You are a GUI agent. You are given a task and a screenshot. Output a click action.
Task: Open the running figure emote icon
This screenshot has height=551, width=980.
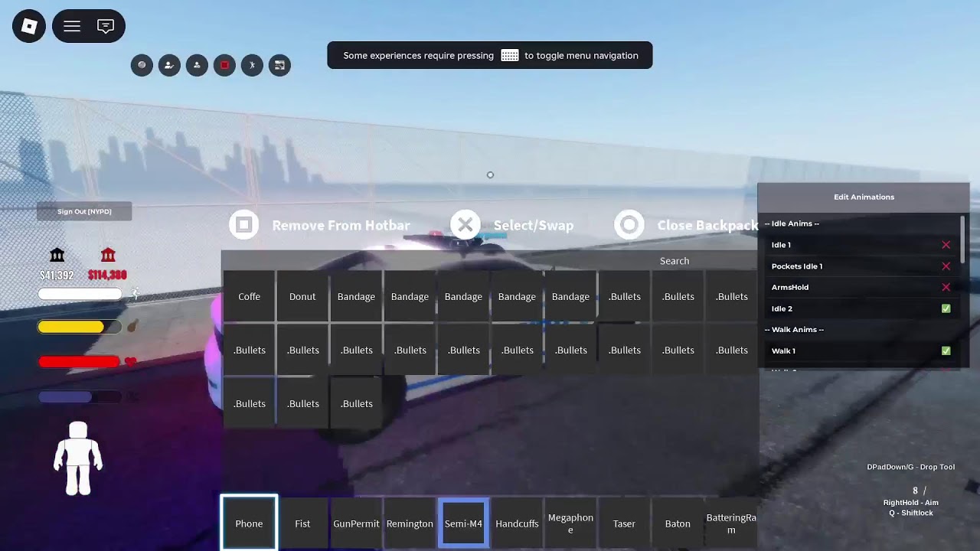pos(252,65)
